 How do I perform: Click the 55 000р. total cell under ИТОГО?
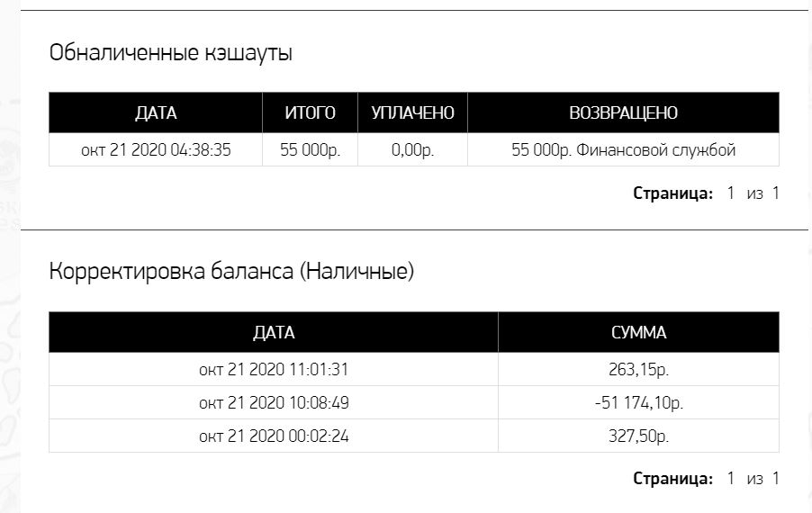click(310, 150)
